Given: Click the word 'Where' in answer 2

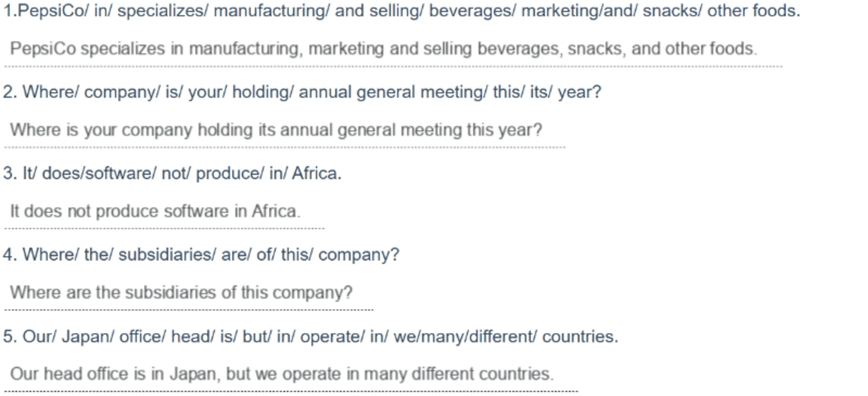Looking at the screenshot, I should point(32,131).
